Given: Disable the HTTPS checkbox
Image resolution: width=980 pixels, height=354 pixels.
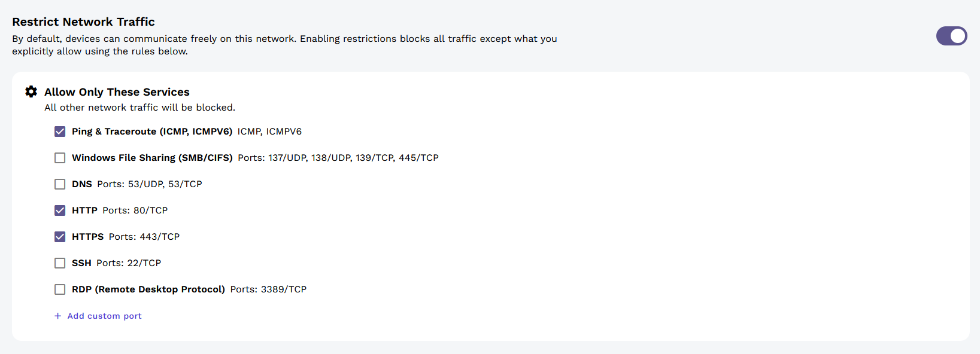Looking at the screenshot, I should (x=60, y=237).
